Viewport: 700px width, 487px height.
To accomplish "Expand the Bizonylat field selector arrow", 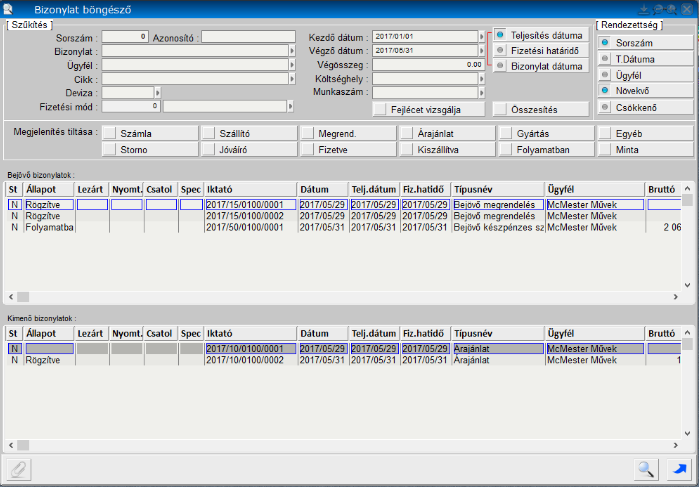I will coord(291,50).
